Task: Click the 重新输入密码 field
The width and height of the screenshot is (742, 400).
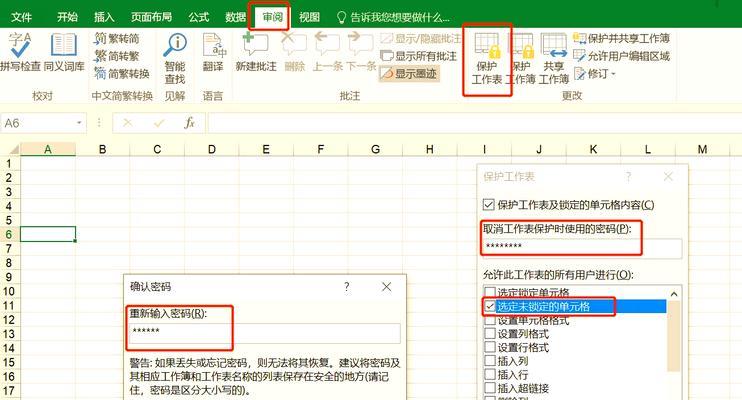Action: coord(265,333)
